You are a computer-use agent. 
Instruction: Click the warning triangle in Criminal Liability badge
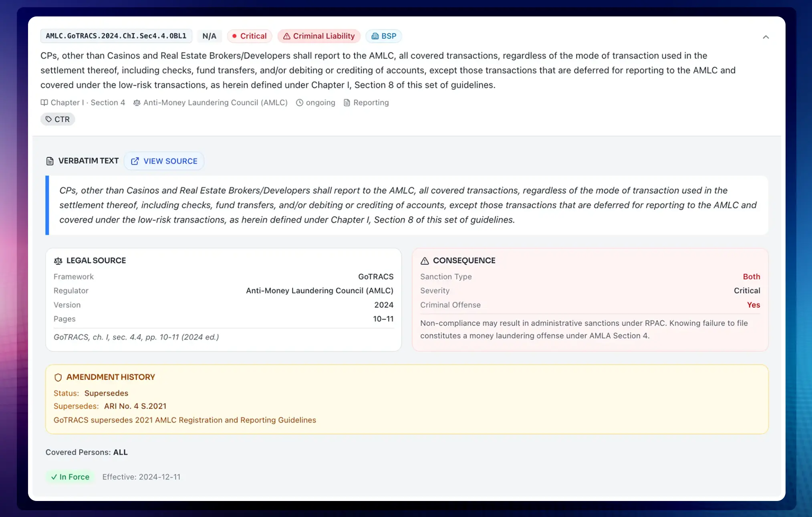coord(286,36)
